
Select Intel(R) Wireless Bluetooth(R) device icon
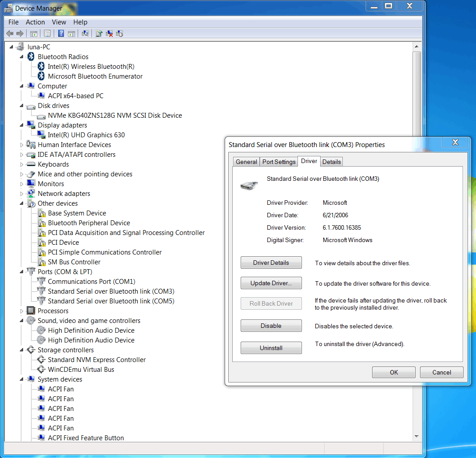pos(41,66)
